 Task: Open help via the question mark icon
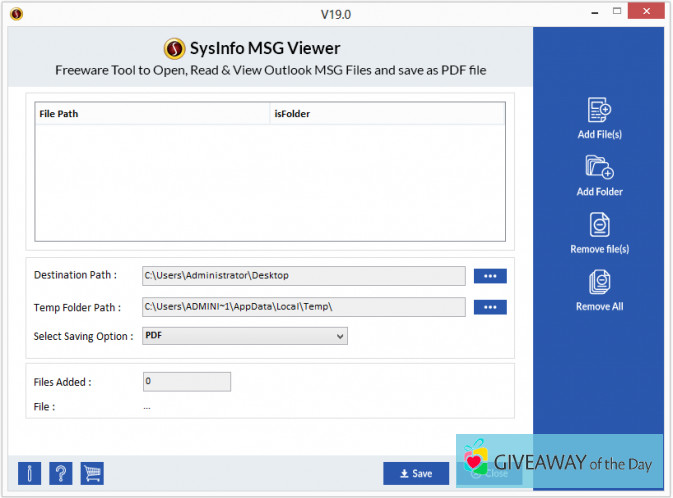point(60,473)
